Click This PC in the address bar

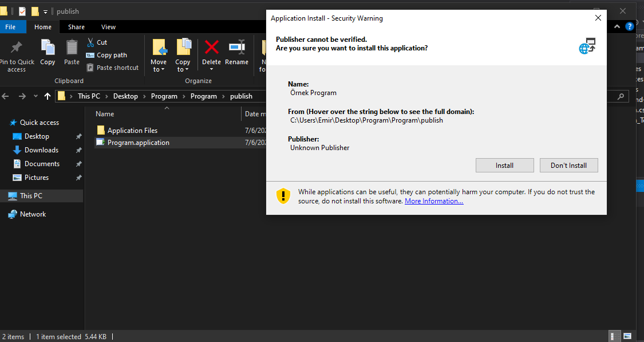(89, 96)
